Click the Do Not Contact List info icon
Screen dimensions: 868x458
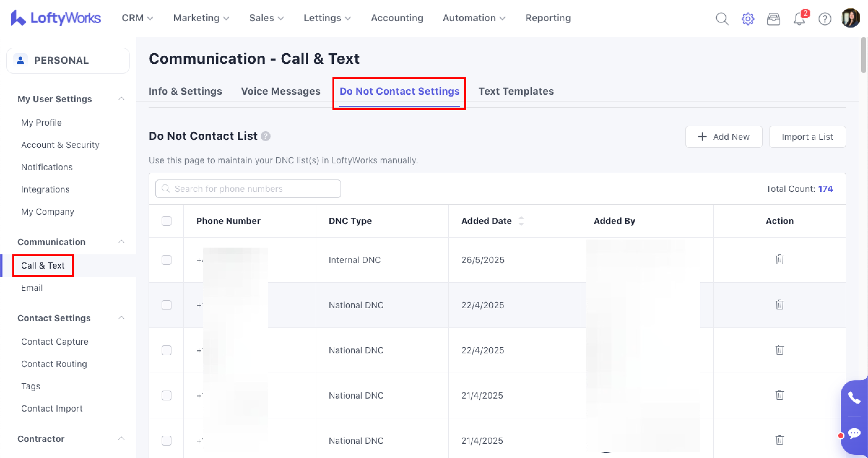(x=266, y=136)
